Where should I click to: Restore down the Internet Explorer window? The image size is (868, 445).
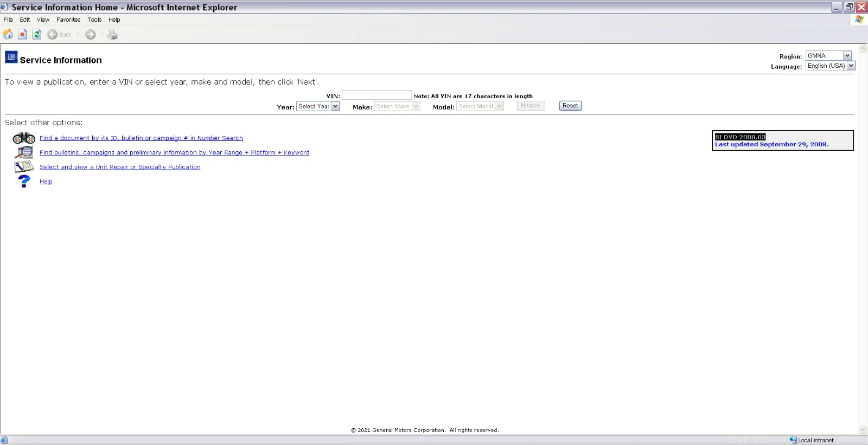[849, 7]
